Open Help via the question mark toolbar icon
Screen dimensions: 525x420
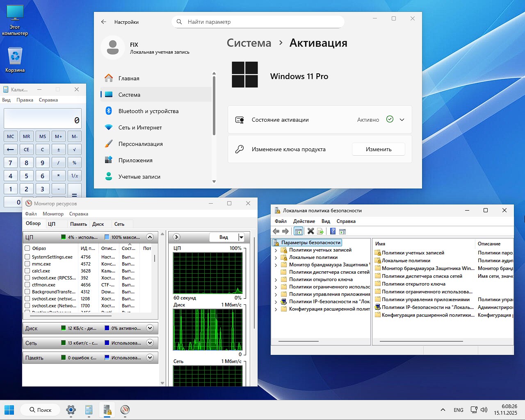coord(332,231)
